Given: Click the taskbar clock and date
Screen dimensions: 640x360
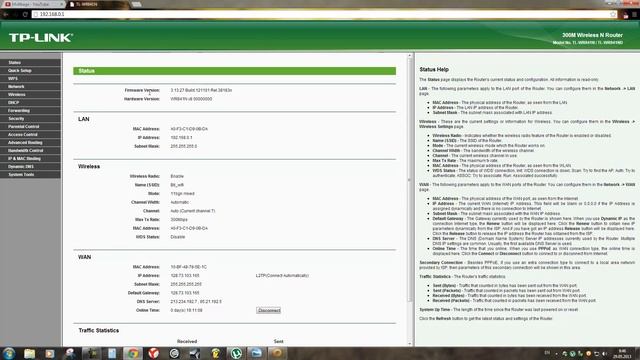Looking at the screenshot, I should click(x=622, y=353).
